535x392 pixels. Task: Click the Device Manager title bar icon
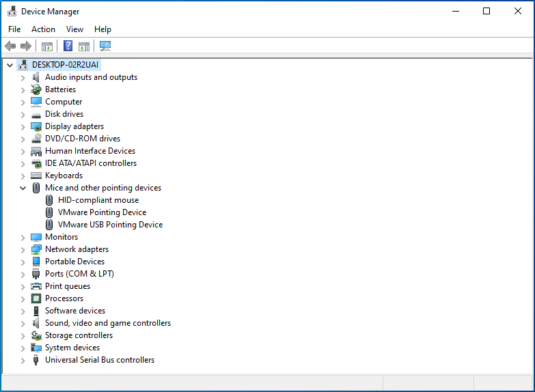coord(12,11)
